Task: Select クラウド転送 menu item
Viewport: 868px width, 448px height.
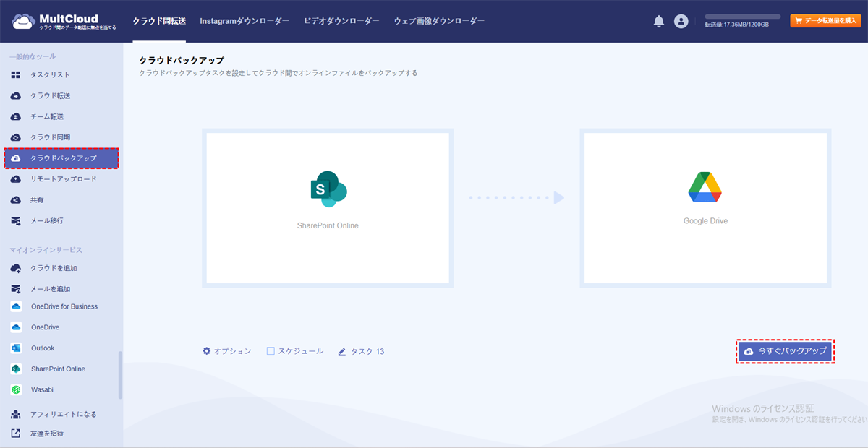Action: point(51,96)
